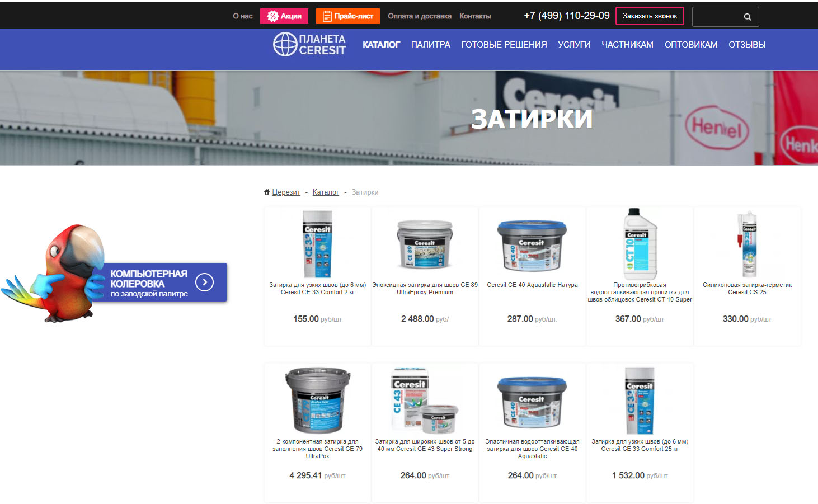Open the Ceresit CS 25 sealant tube image

(x=748, y=244)
